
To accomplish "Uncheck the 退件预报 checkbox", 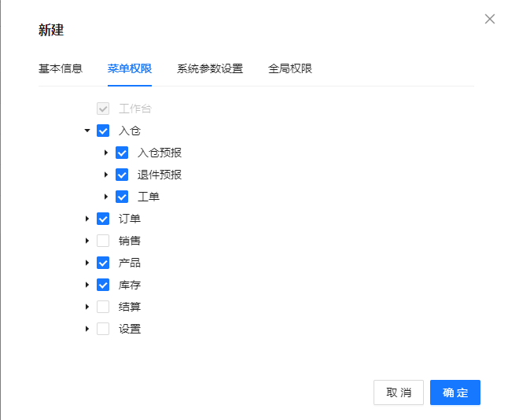I will (122, 175).
